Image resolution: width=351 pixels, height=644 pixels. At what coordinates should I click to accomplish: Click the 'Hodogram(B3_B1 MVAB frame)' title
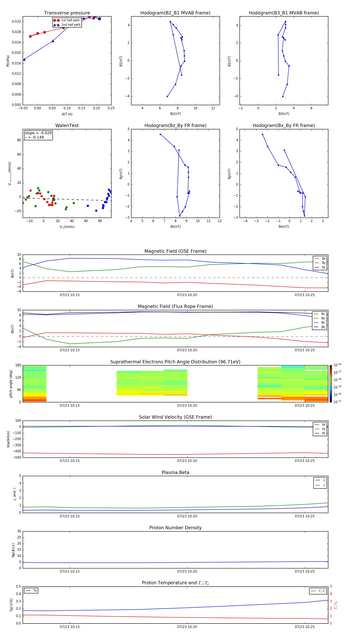coord(284,13)
